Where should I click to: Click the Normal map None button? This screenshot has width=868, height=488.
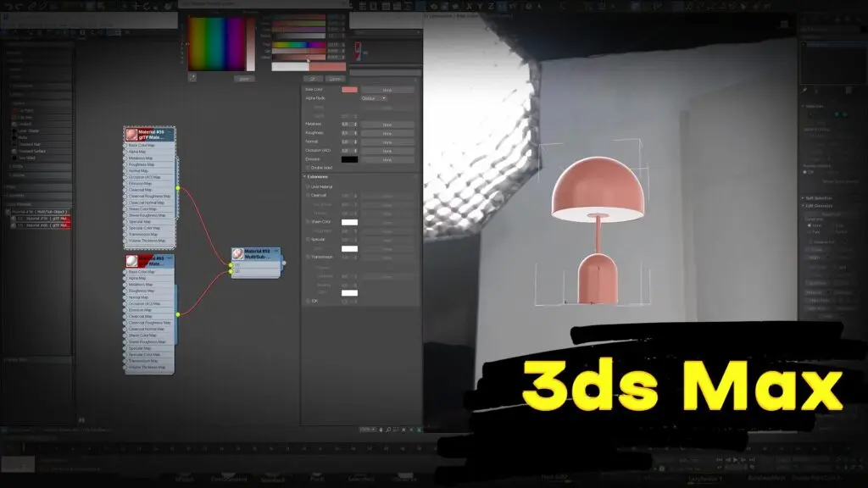(387, 142)
